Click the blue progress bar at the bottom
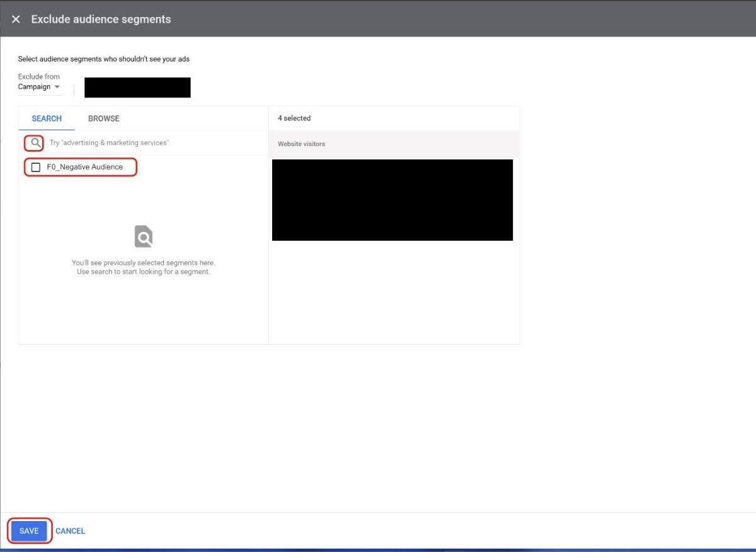Image resolution: width=756 pixels, height=552 pixels. tap(378, 549)
